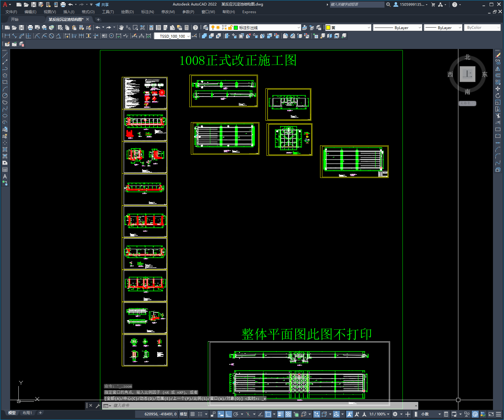
Task: Open the color dropdown showing 黄
Action: point(348,28)
